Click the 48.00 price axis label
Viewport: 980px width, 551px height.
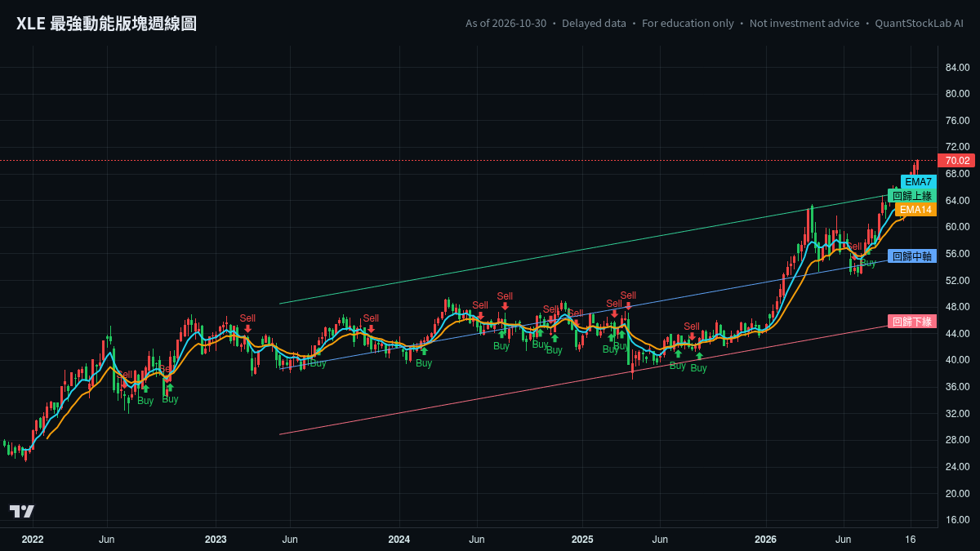(x=958, y=307)
